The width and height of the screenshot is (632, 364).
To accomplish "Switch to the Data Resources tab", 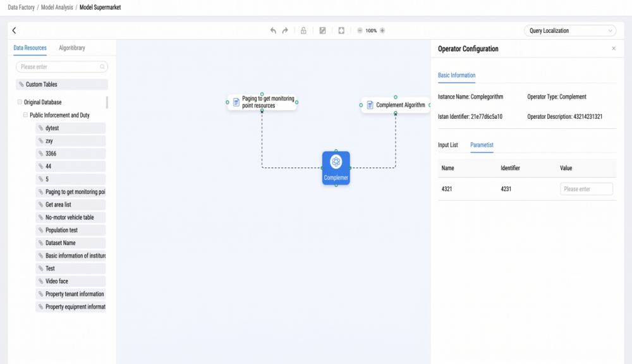I will [x=30, y=47].
